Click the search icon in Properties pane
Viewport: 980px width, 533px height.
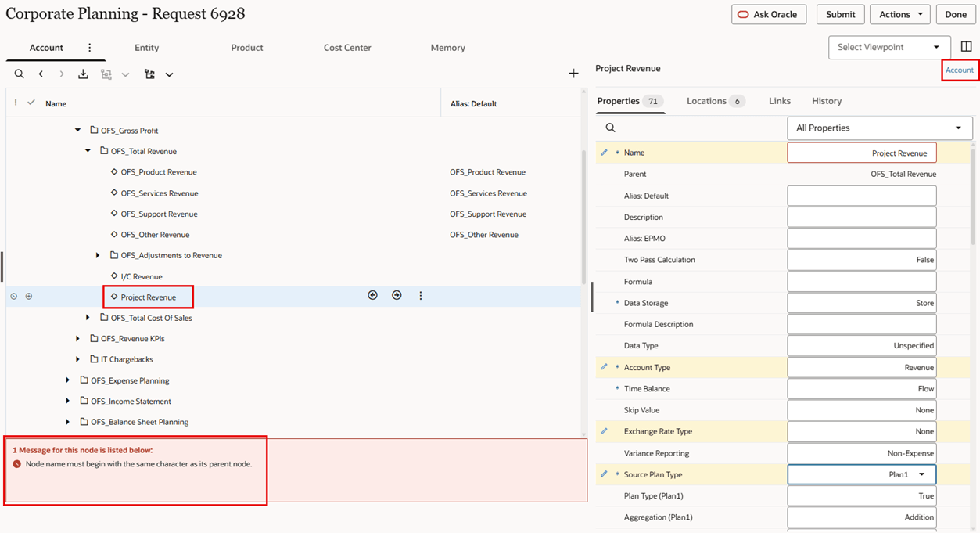click(x=611, y=128)
